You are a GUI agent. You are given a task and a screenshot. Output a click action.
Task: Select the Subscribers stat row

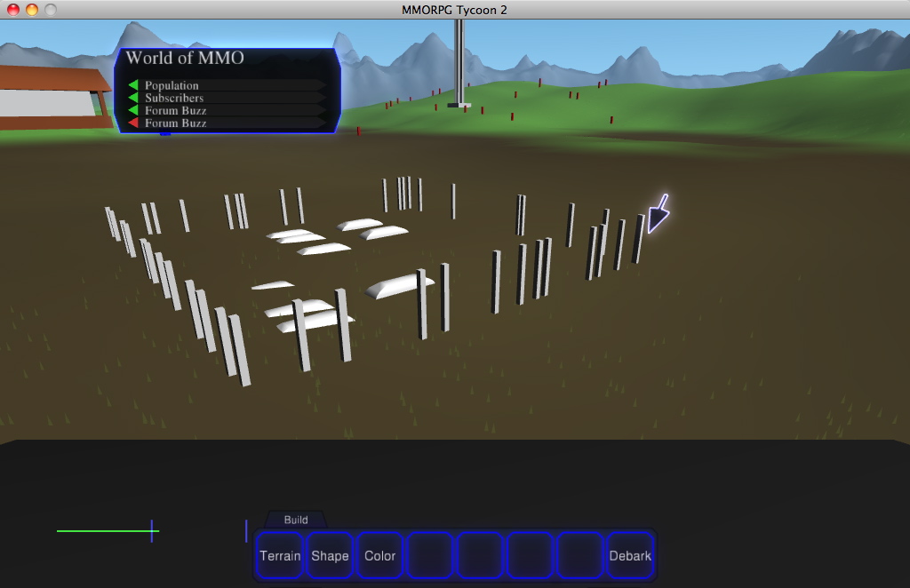pos(227,98)
